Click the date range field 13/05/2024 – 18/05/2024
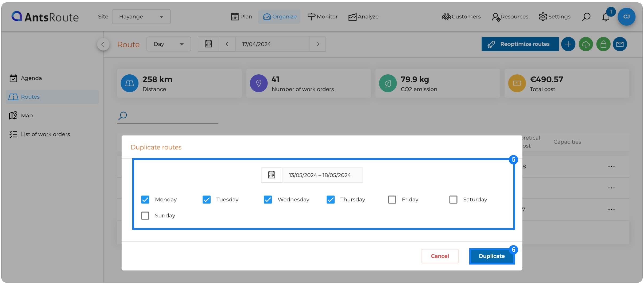The image size is (644, 285). (320, 175)
